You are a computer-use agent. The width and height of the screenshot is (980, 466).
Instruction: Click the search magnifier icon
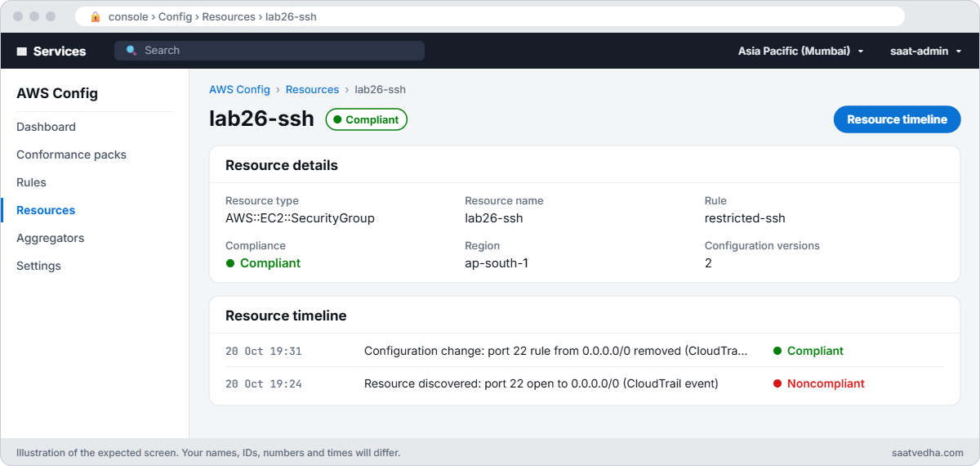(131, 51)
